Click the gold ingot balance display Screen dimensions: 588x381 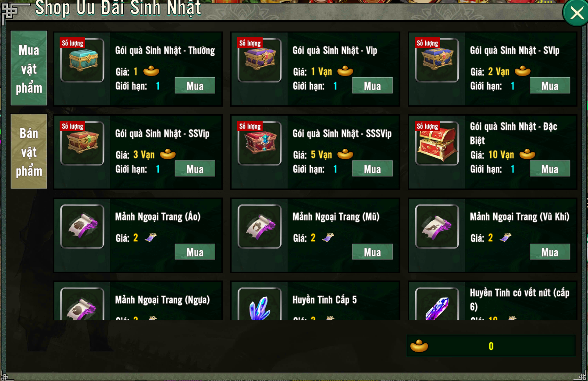pos(491,346)
